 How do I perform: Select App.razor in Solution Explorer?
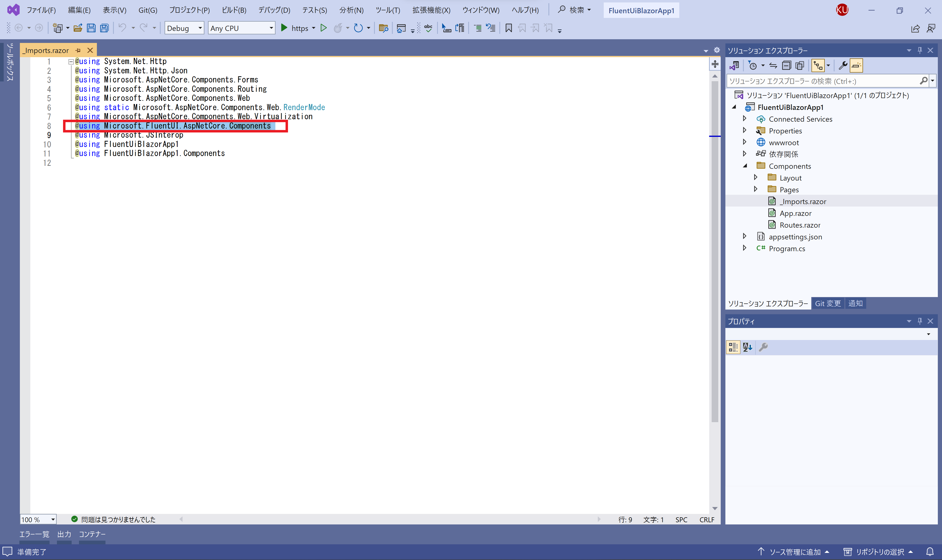(796, 213)
